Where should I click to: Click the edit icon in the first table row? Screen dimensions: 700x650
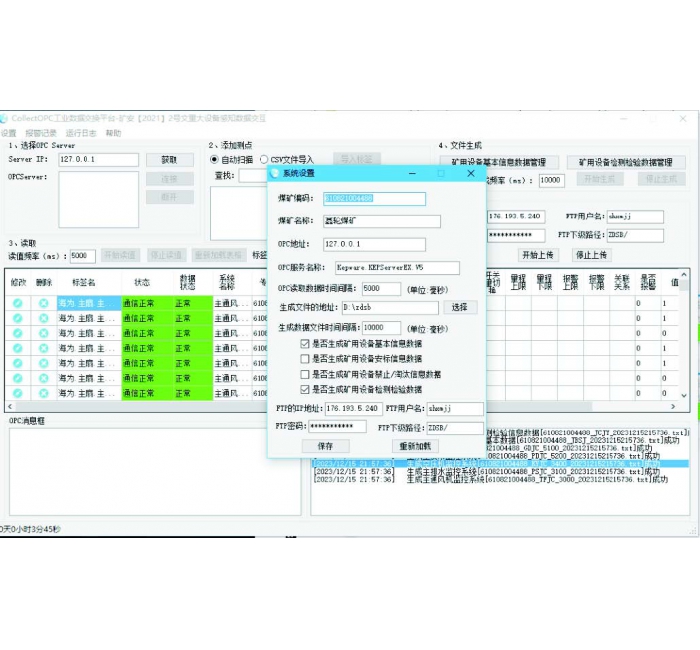click(x=17, y=303)
